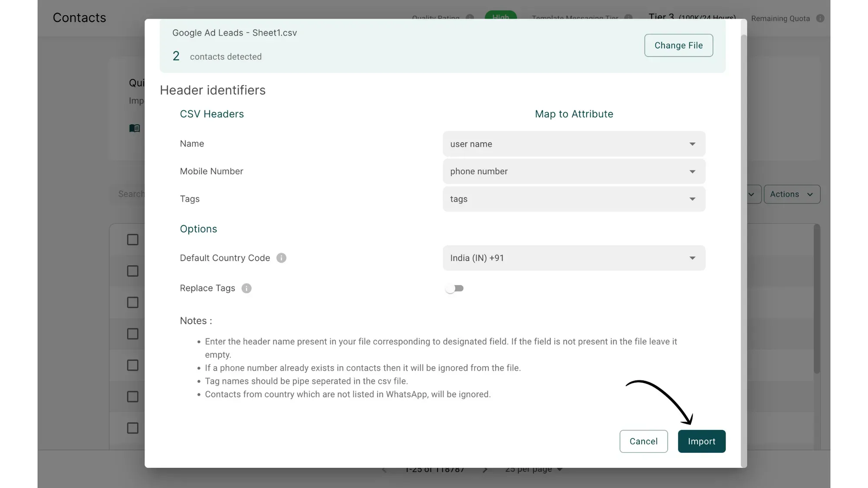Image resolution: width=868 pixels, height=488 pixels.
Task: Click the book icon in Quick panel
Action: pyautogui.click(x=135, y=128)
